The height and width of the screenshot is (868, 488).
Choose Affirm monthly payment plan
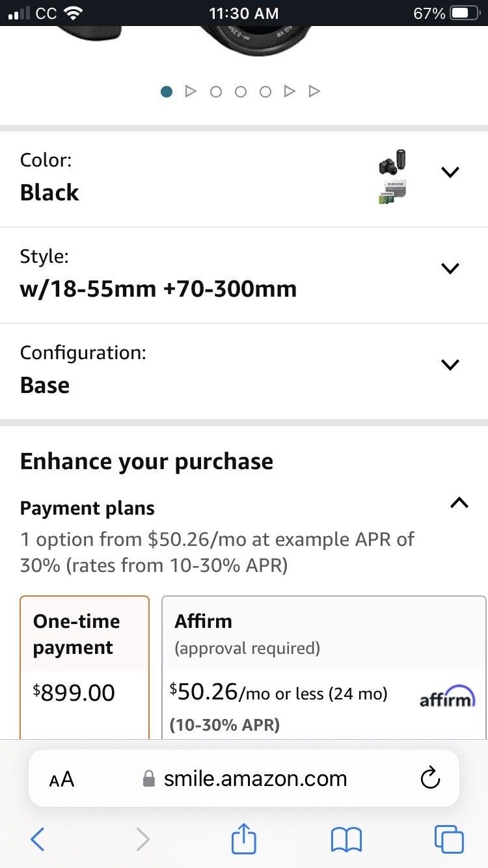point(324,668)
